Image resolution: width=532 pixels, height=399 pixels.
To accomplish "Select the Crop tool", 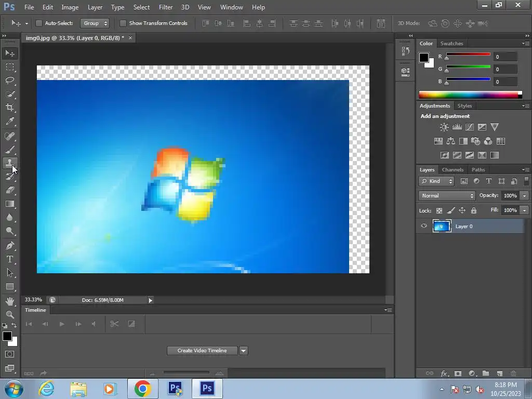I will coord(10,108).
